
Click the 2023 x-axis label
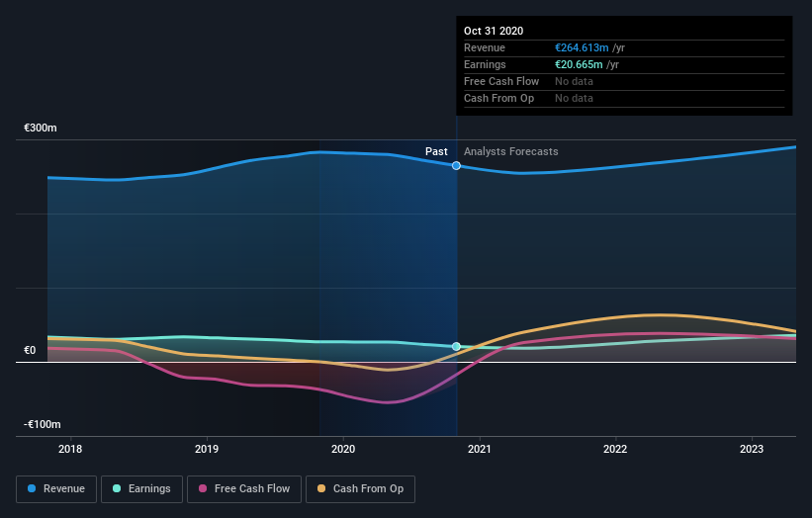(752, 449)
